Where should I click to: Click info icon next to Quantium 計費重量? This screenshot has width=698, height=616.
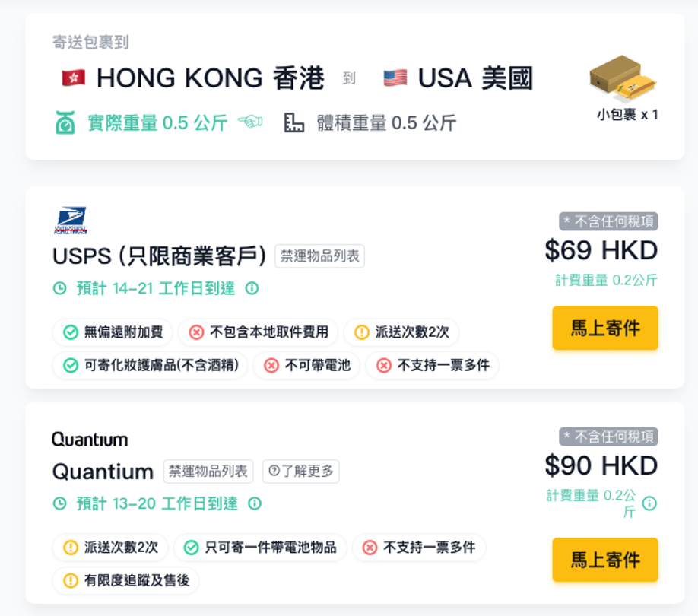point(649,503)
